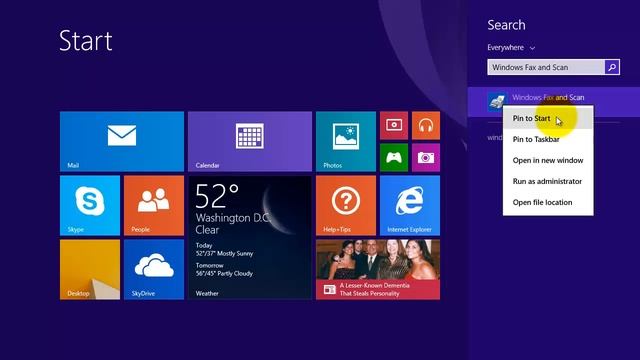
Task: Open the People tile
Action: click(x=154, y=205)
